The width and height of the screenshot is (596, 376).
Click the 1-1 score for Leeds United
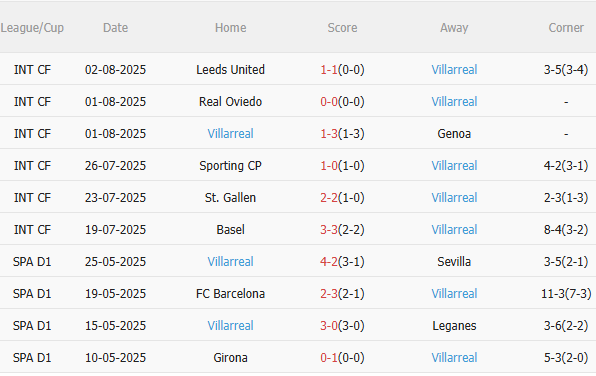tap(329, 70)
